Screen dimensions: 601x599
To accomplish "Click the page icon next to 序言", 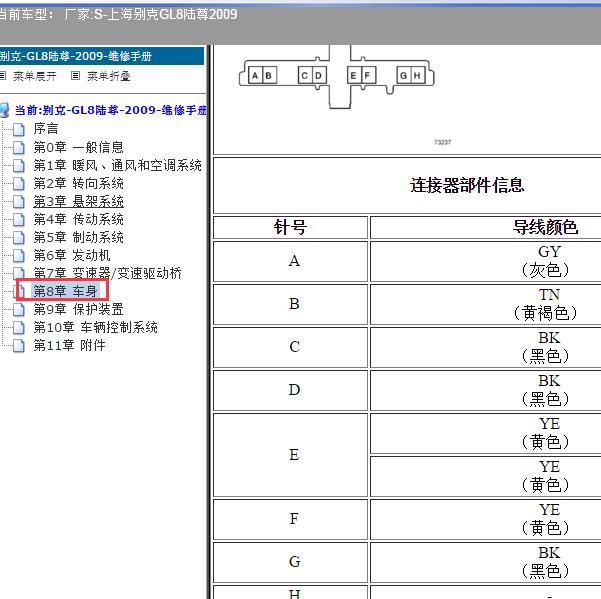I will pos(18,130).
